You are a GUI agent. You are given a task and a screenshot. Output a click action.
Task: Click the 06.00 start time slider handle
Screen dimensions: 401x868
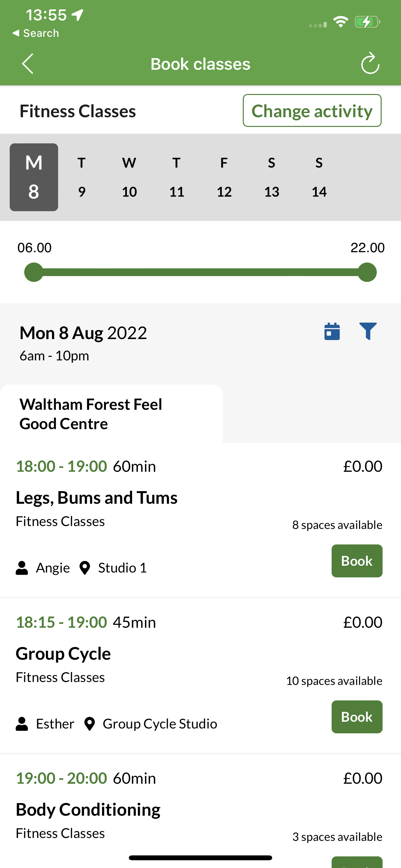coord(34,272)
